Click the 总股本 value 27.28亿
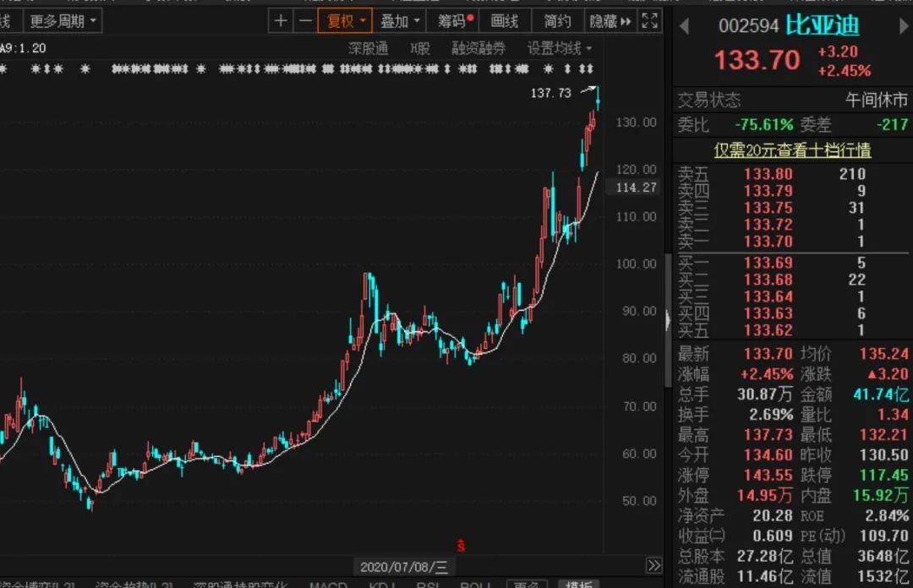The width and height of the screenshot is (913, 588). pyautogui.click(x=765, y=556)
